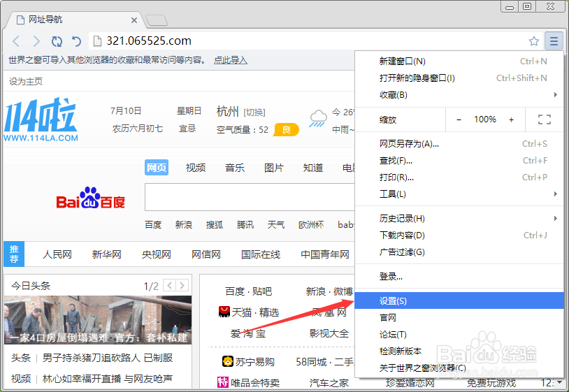The image size is (569, 392).
Task: Choose 新建窗口(N) from the menu
Action: tap(459, 61)
